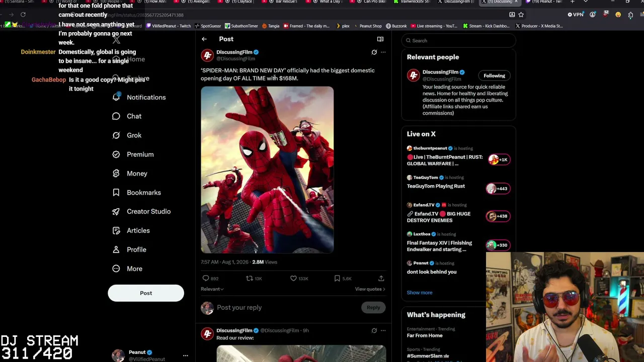Go back using the Post header arrow

pyautogui.click(x=204, y=39)
